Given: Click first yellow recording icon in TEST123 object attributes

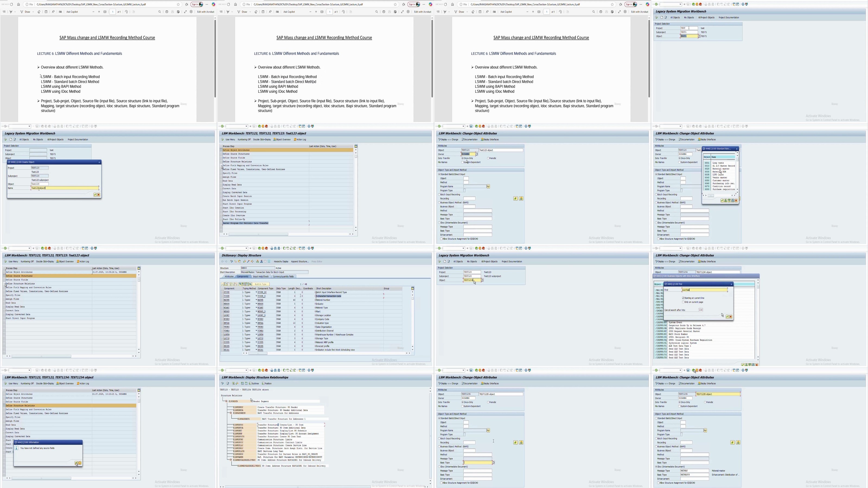Looking at the screenshot, I should click(x=516, y=198).
